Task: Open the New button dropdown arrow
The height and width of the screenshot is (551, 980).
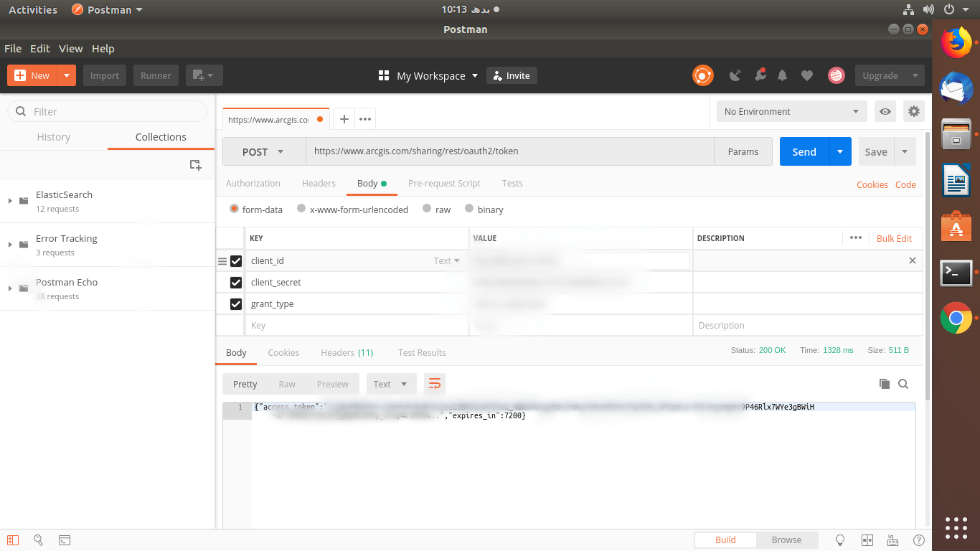Action: (66, 75)
